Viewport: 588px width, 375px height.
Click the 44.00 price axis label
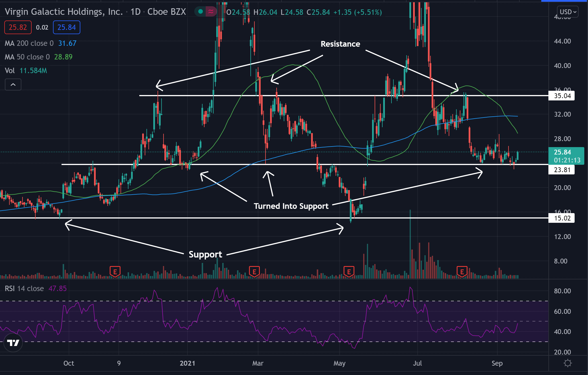(562, 41)
